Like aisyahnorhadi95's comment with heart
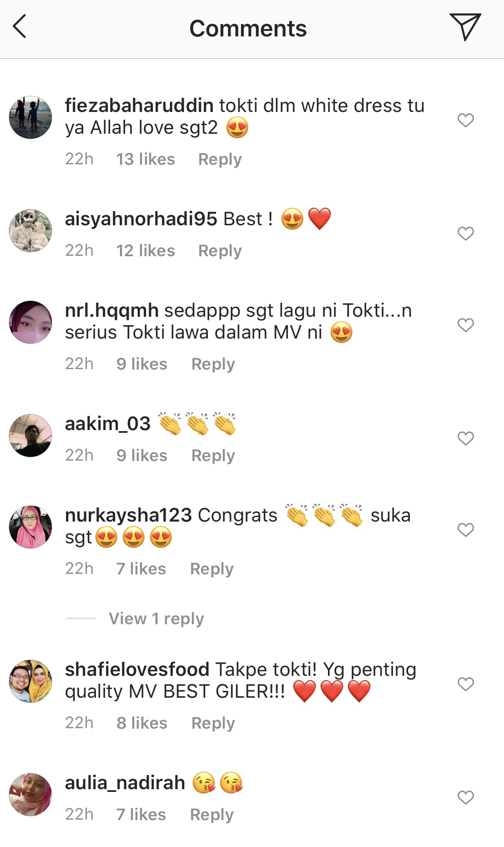This screenshot has width=504, height=847. [466, 233]
